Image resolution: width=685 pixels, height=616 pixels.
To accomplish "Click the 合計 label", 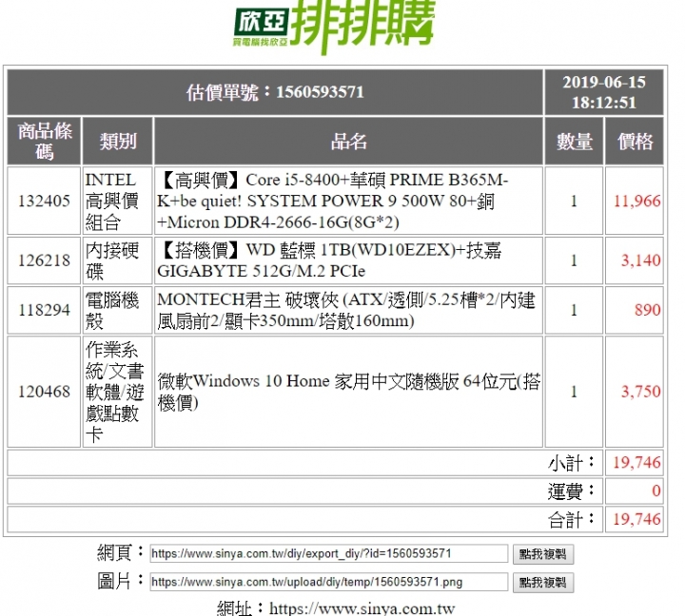I will pyautogui.click(x=572, y=520).
